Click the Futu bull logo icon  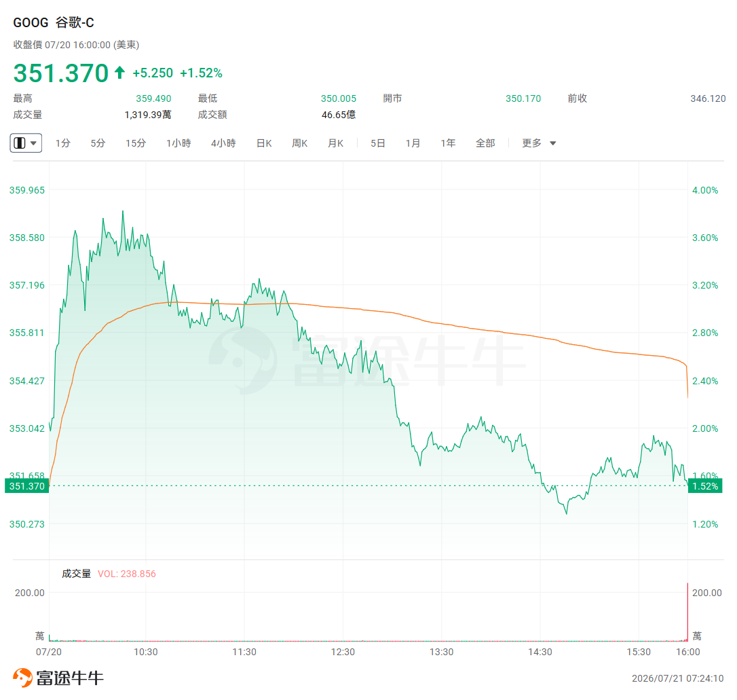(22, 678)
